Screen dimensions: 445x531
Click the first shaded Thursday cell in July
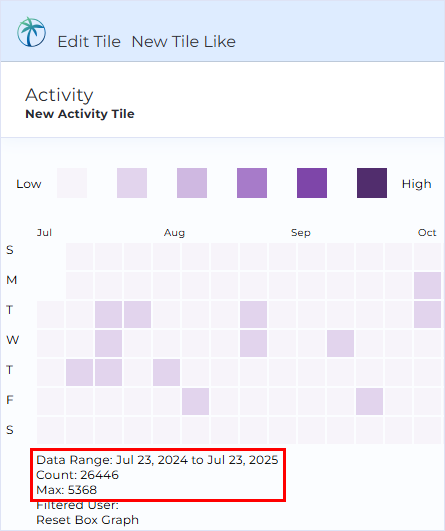pos(80,373)
